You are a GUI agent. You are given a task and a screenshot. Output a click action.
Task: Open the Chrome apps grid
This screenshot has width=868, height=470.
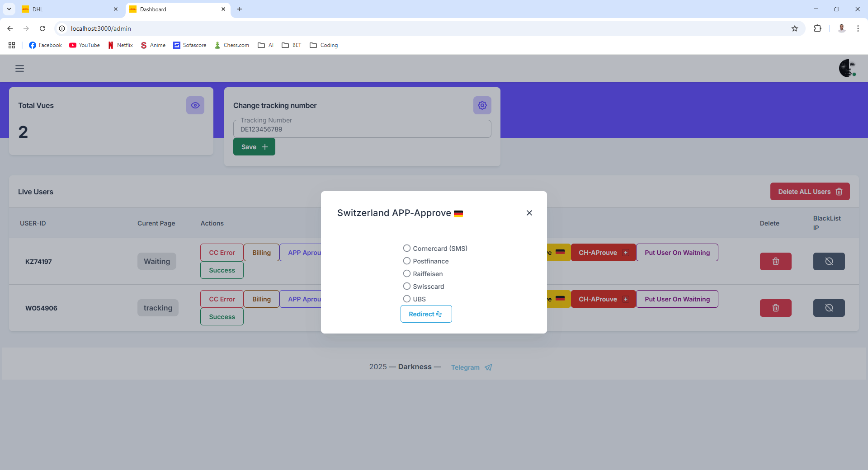(12, 45)
